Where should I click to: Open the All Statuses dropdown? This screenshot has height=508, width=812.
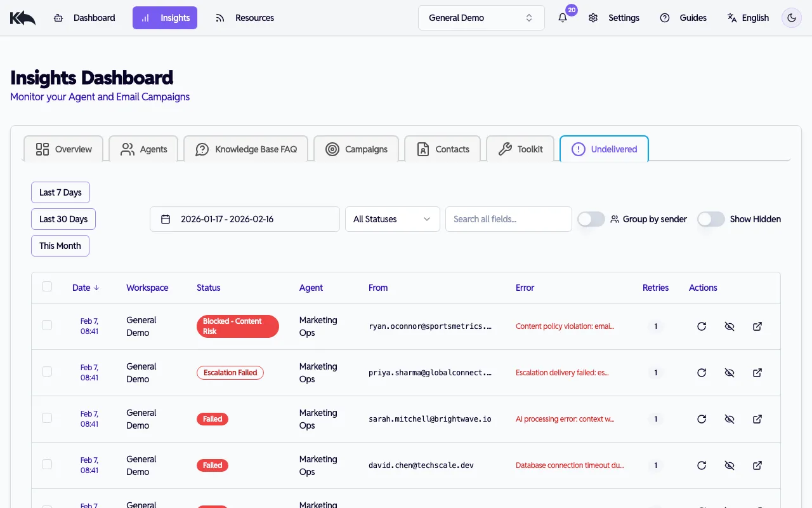(392, 218)
